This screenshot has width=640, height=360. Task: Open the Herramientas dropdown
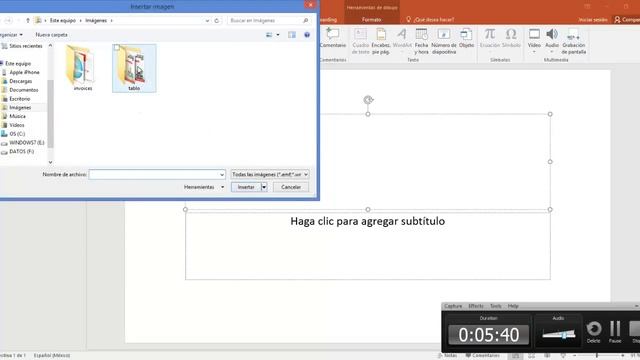204,187
